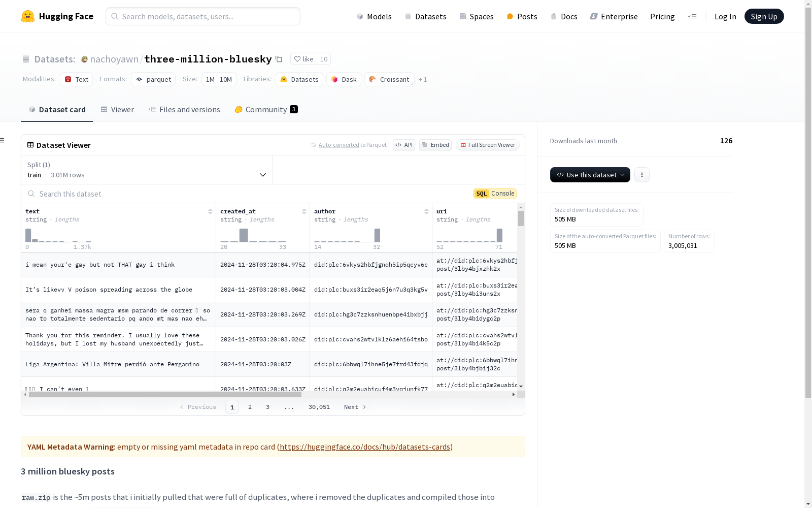Open the API button

(404, 145)
